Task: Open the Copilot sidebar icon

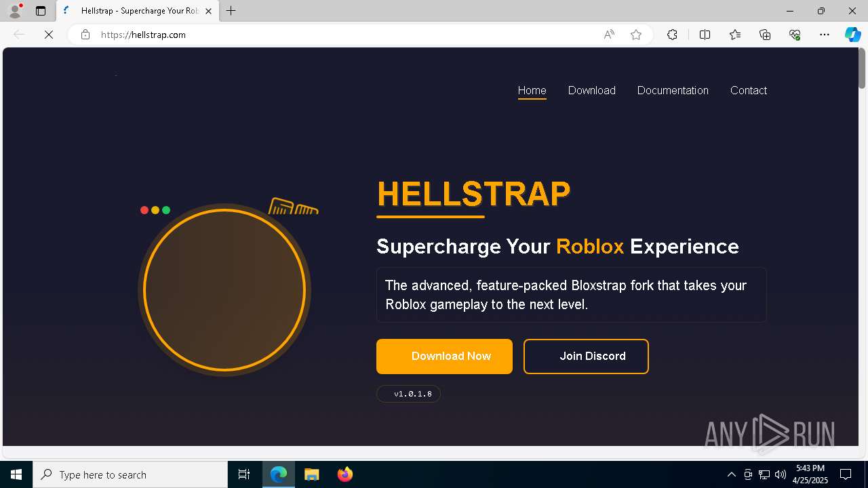Action: tap(852, 35)
